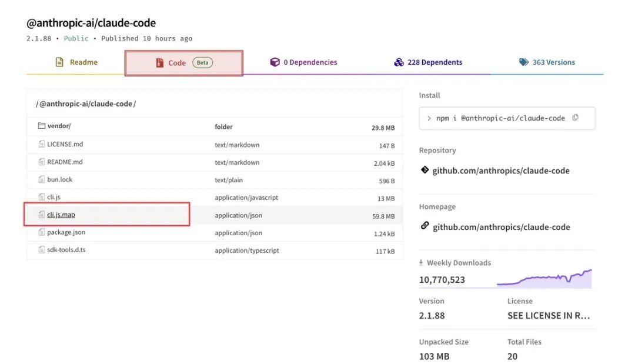The height and width of the screenshot is (364, 635).
Task: Click the Readme document icon
Action: tap(59, 62)
